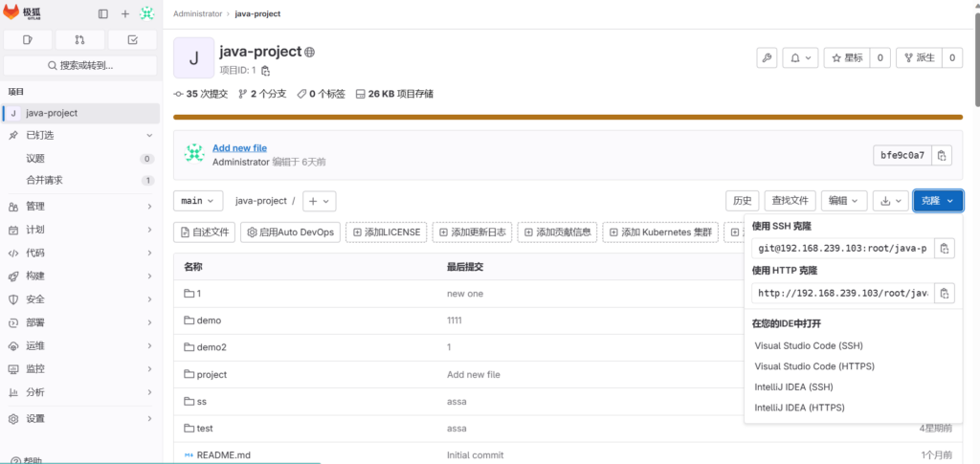This screenshot has width=980, height=464.
Task: Copy the SSH clone URL
Action: (x=944, y=249)
